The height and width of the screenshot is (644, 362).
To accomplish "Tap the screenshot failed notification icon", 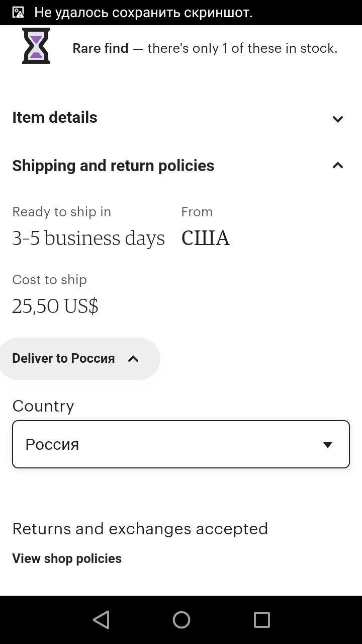I will coord(18,13).
